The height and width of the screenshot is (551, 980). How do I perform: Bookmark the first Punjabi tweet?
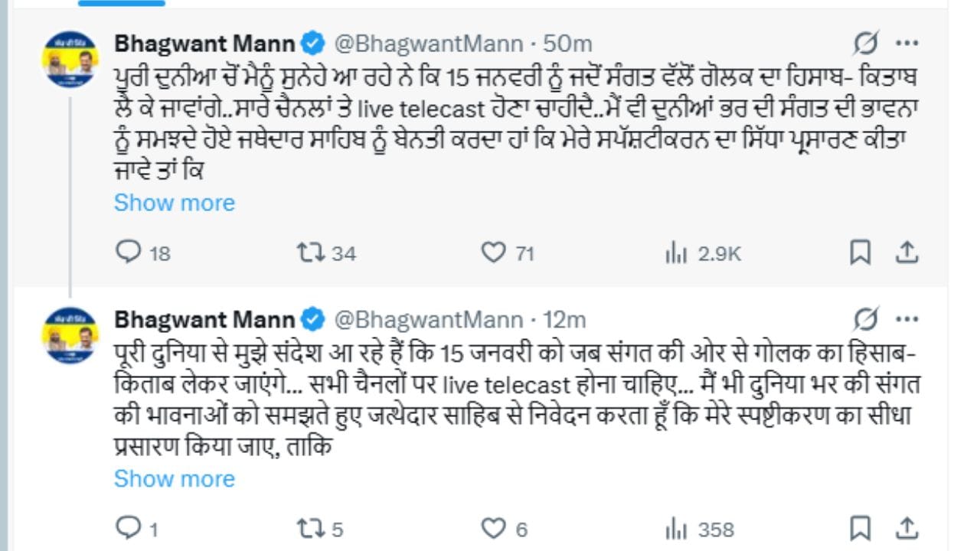click(861, 253)
